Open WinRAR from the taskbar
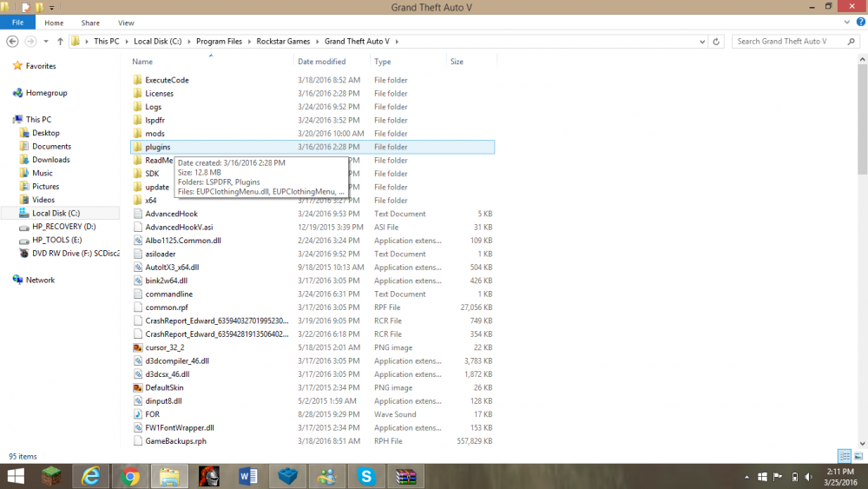Viewport: 868px width, 489px height. tap(405, 476)
